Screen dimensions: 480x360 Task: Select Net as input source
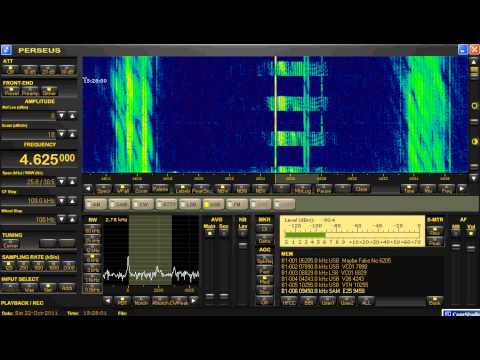(x=48, y=288)
